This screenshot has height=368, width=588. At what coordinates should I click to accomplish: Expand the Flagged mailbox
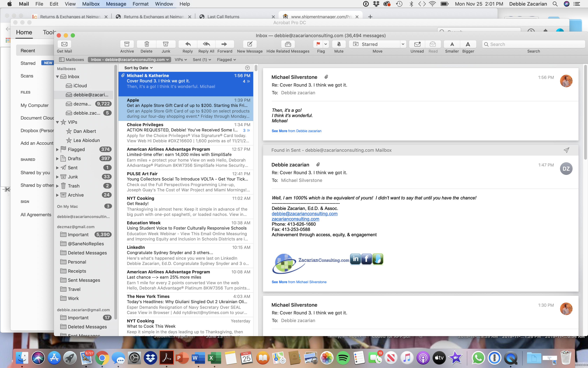[x=58, y=149]
